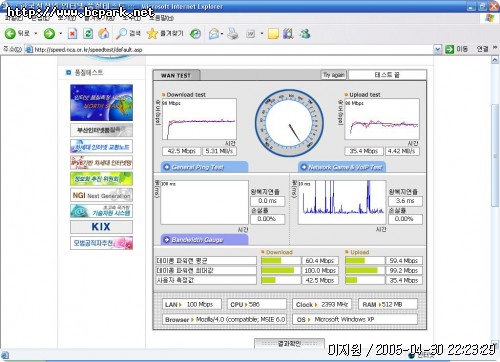
Task: Stop page loading with red X icon
Action: (x=72, y=33)
